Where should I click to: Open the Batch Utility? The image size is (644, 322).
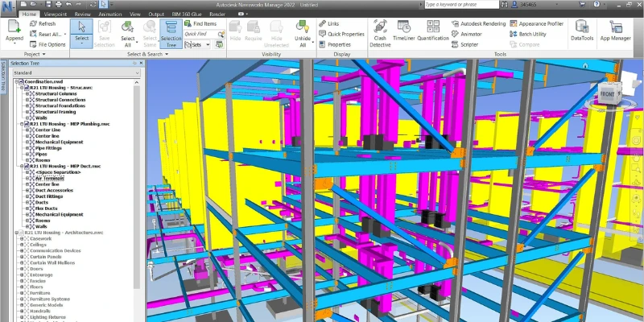point(528,34)
